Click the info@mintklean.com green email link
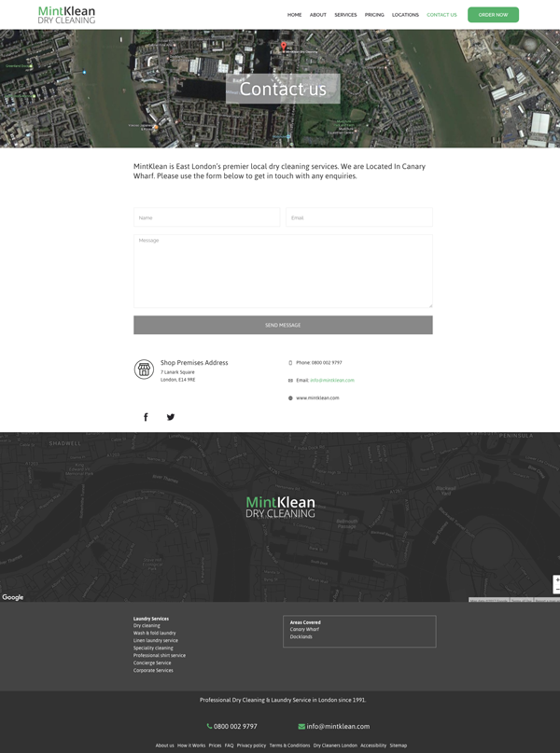 332,381
